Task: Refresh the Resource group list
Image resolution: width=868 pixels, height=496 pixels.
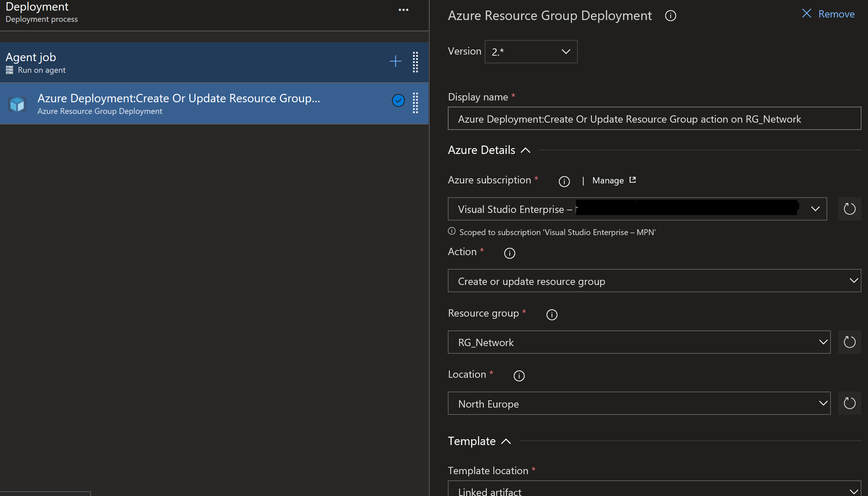Action: (x=849, y=342)
